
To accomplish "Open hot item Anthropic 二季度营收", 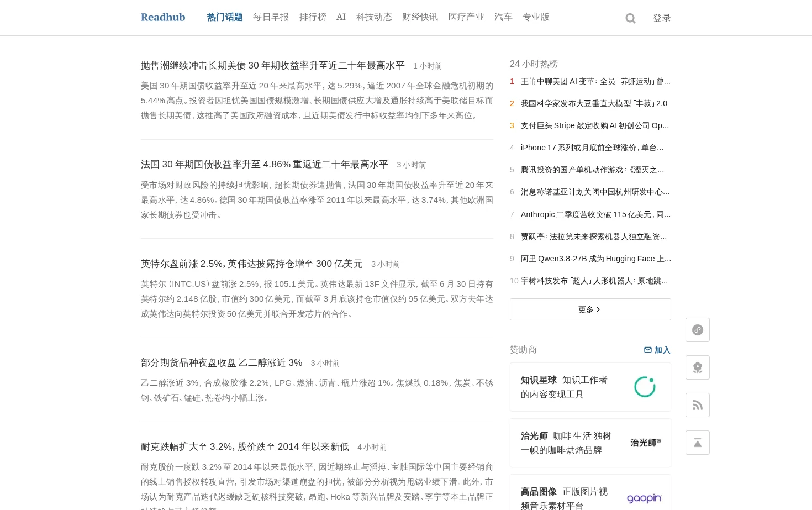I will click(595, 214).
